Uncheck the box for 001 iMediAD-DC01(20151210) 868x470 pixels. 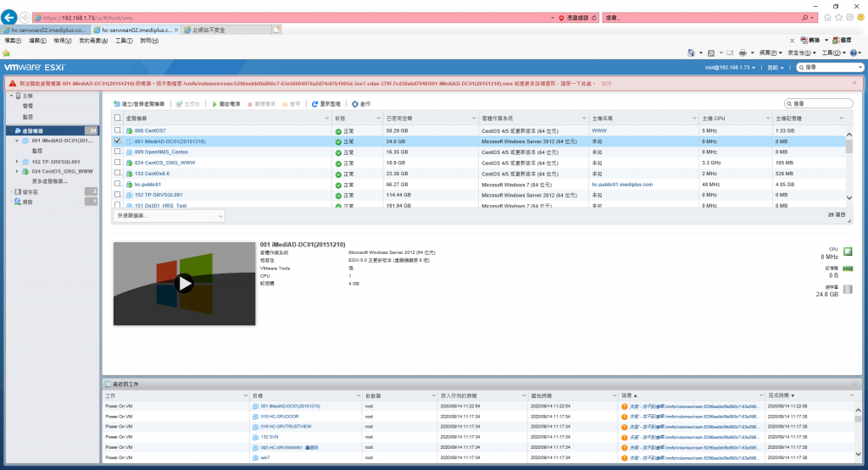(x=117, y=141)
